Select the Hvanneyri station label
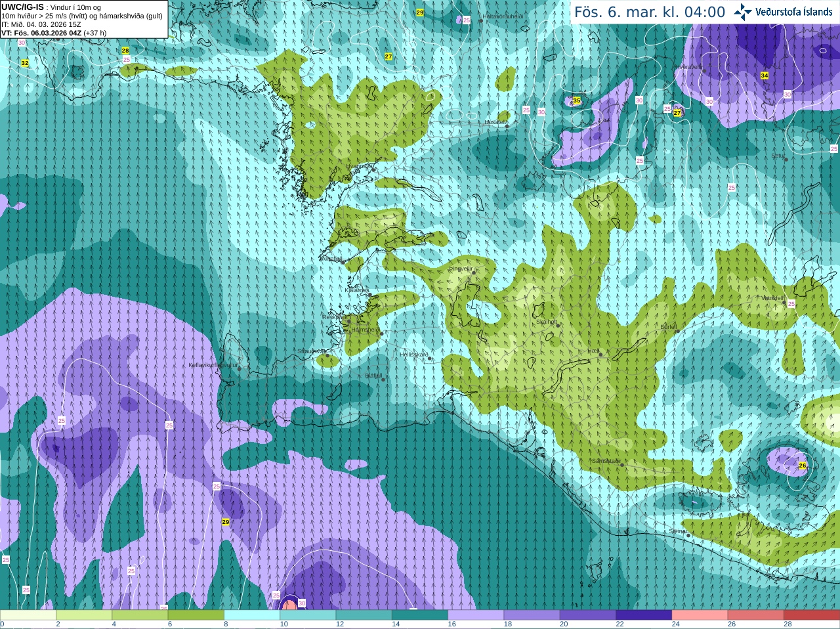 pos(358,166)
